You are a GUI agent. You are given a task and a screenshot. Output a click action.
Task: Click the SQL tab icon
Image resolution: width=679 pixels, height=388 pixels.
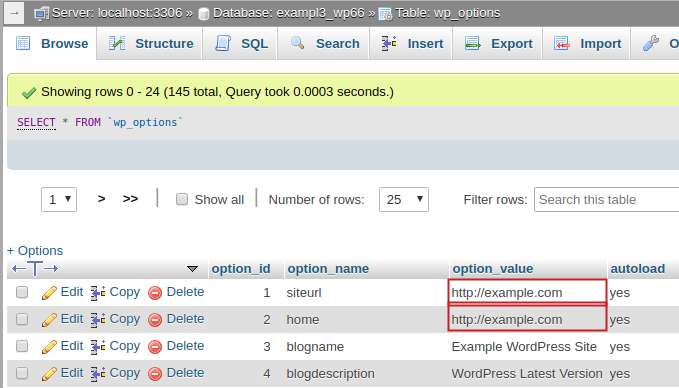click(x=223, y=43)
